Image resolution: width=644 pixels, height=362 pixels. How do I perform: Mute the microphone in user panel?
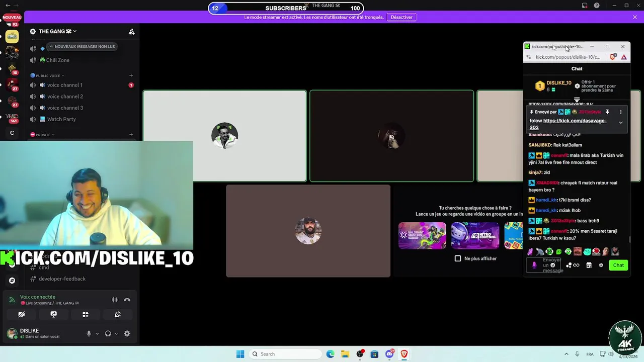tap(89, 333)
